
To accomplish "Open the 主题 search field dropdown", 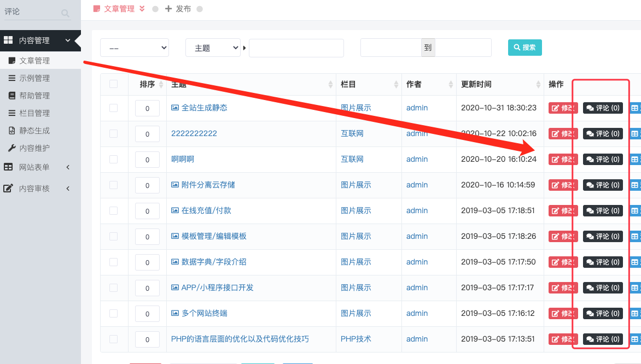I will click(x=213, y=48).
